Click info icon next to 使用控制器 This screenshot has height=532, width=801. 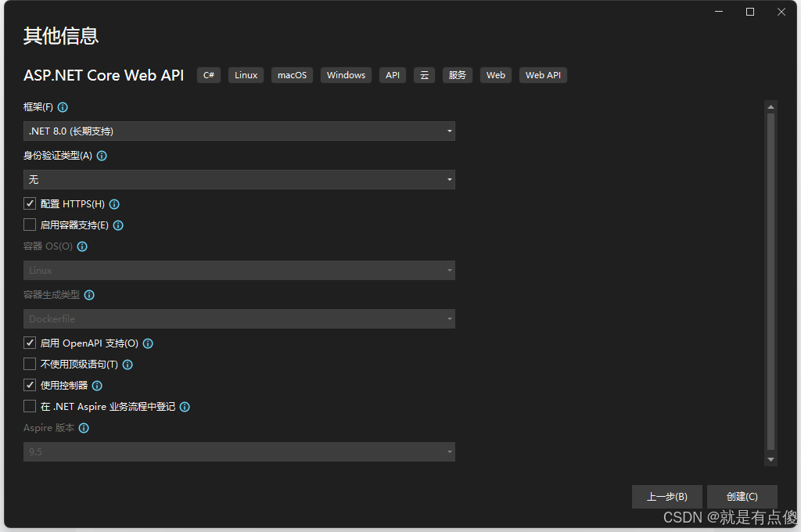(x=97, y=386)
